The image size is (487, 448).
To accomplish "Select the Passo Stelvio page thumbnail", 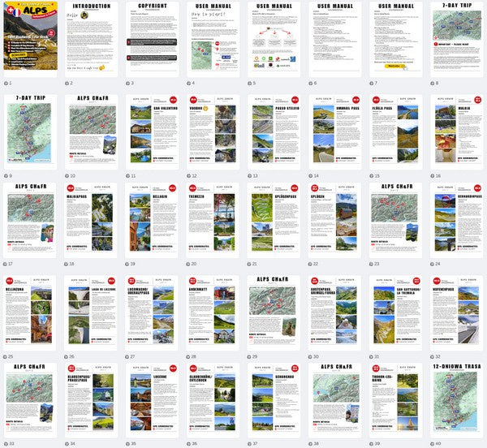I will pyautogui.click(x=275, y=130).
